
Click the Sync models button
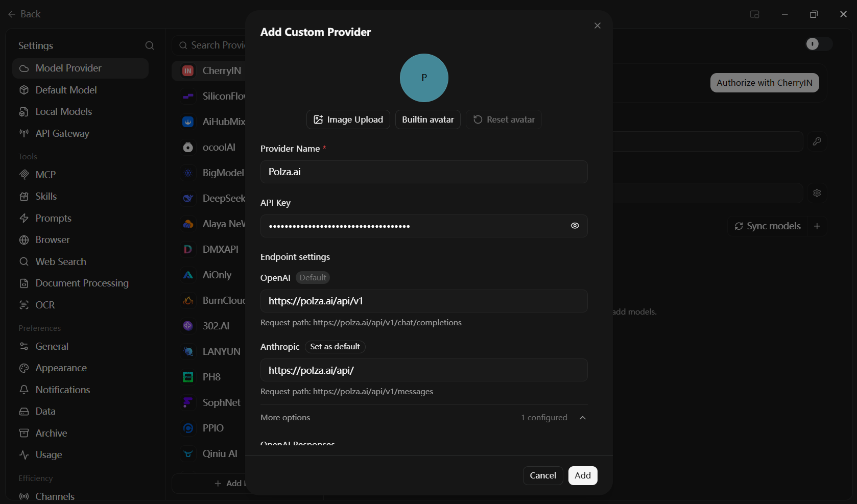[x=767, y=226]
